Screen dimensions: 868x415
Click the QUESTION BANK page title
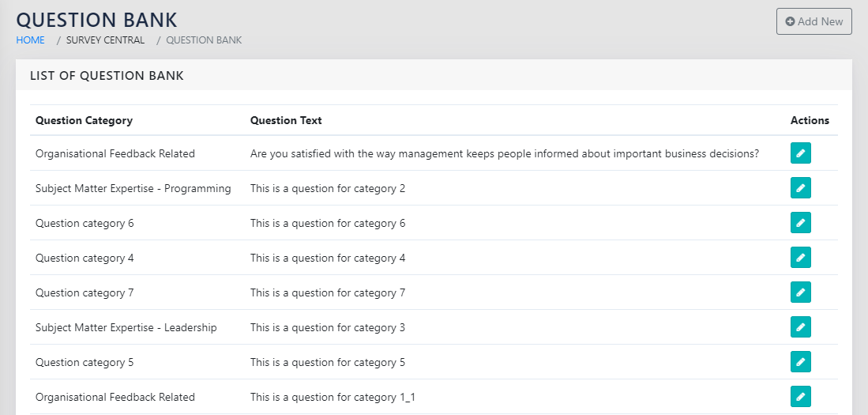96,19
